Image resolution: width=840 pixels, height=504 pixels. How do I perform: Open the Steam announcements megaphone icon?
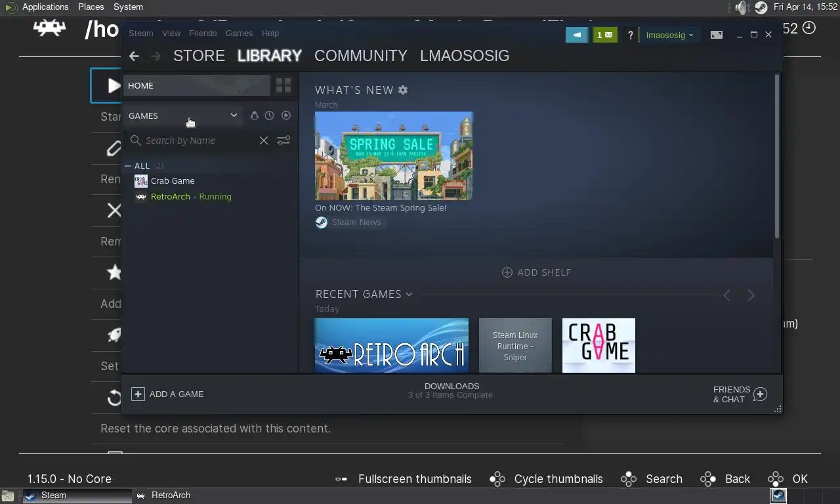click(x=577, y=35)
